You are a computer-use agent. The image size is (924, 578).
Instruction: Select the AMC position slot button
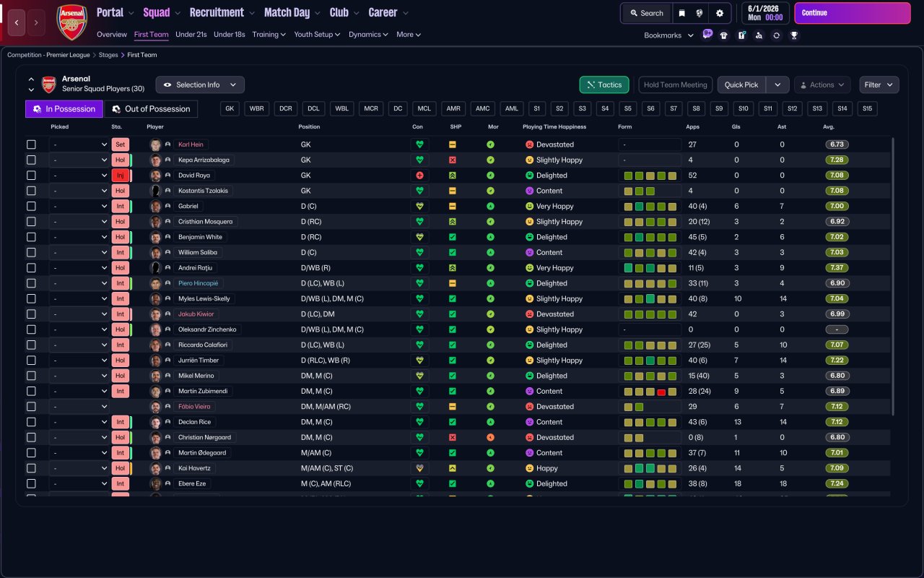pyautogui.click(x=483, y=108)
